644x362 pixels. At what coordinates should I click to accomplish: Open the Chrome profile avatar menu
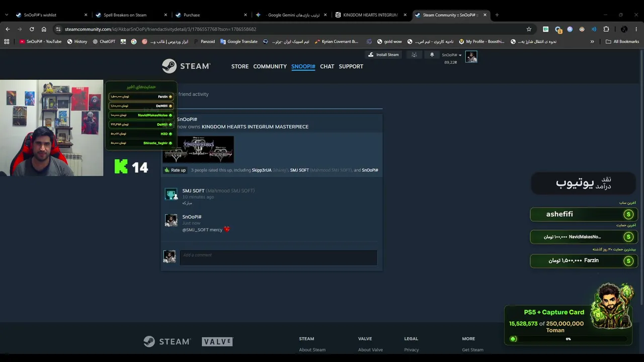(x=624, y=29)
